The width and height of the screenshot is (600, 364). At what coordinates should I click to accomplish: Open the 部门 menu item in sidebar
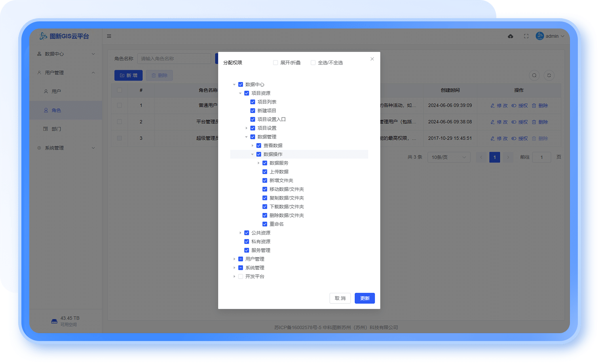56,129
